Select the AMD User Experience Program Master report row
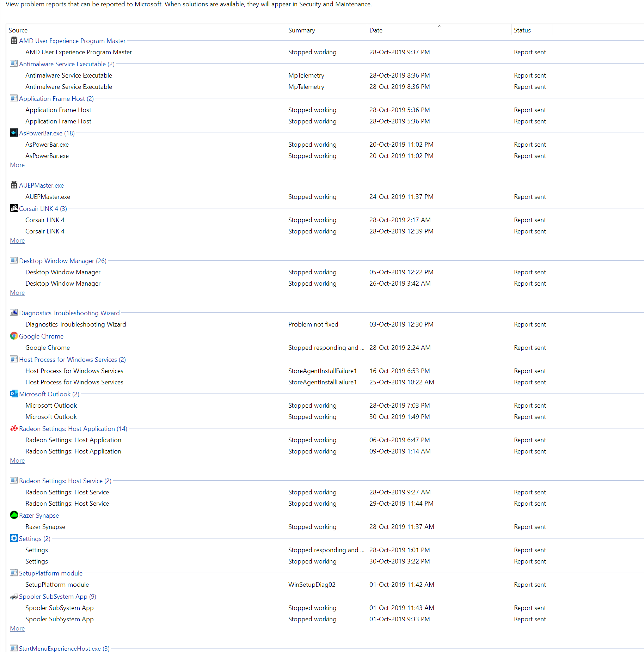 286,52
